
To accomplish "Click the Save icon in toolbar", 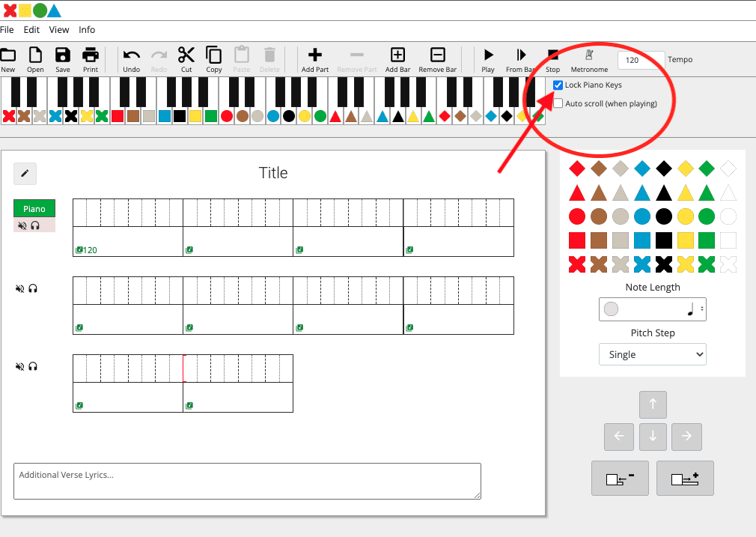I will pyautogui.click(x=63, y=55).
